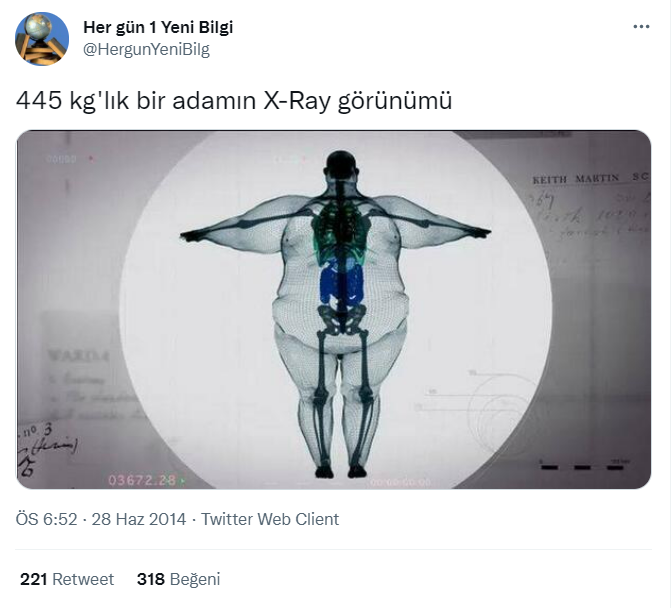Click the word Beğeni beside 318
The width and height of the screenshot is (671, 608).
tap(195, 579)
